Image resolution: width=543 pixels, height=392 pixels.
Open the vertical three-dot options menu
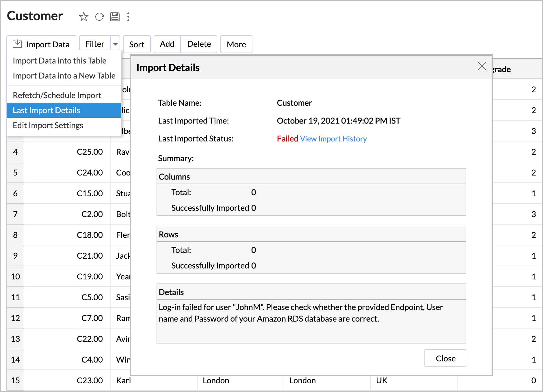[x=128, y=17]
